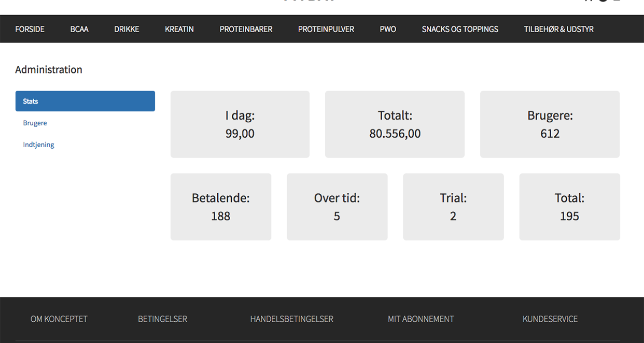Open the FORSIDE navigation item
644x343 pixels.
[x=30, y=29]
